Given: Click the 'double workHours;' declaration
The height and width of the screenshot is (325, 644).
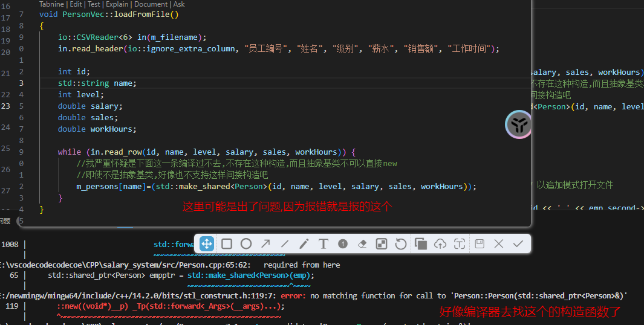Looking at the screenshot, I should pyautogui.click(x=97, y=129).
